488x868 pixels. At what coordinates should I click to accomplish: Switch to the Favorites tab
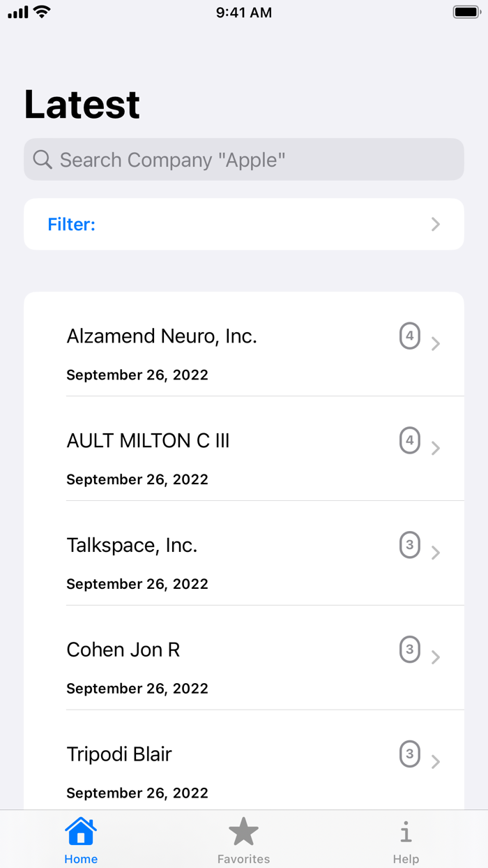(243, 839)
